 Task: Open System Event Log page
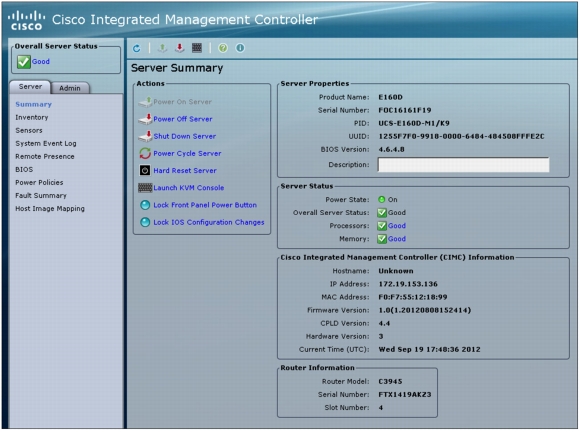pos(46,144)
